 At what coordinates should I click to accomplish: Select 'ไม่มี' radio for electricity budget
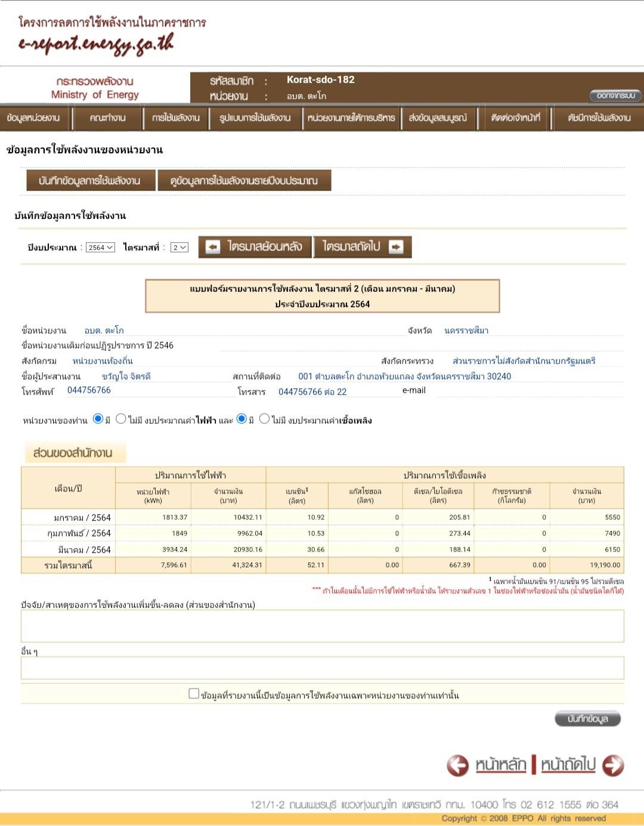click(x=121, y=419)
